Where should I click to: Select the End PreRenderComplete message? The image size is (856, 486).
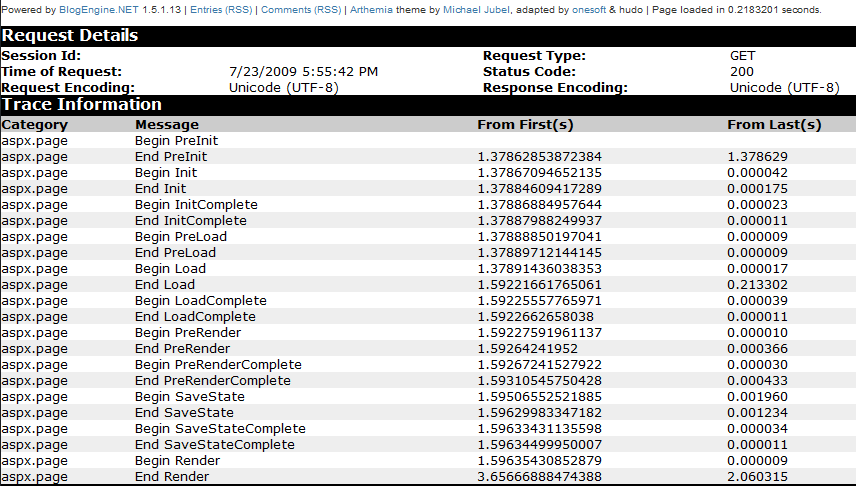pos(213,381)
